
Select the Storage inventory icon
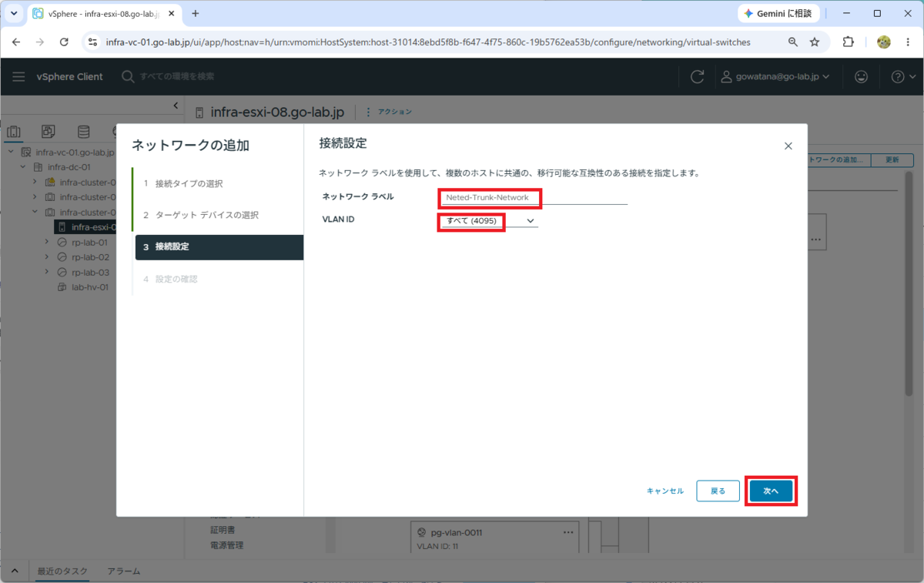[x=82, y=131]
